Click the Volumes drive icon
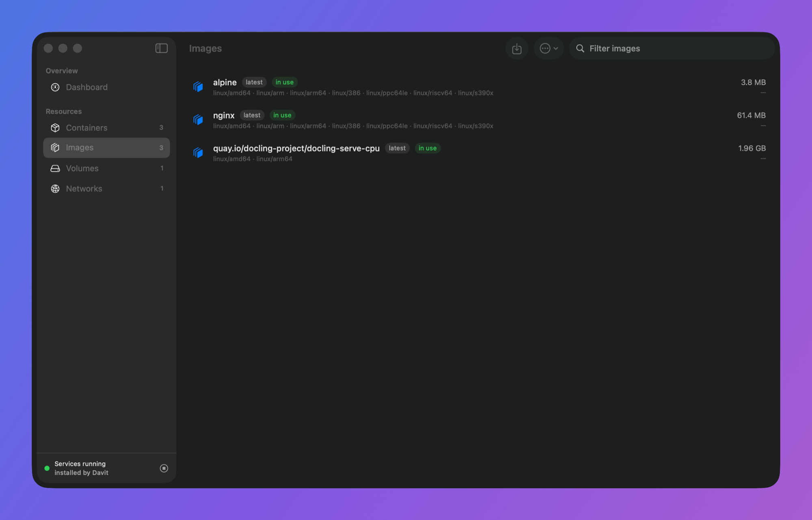 click(55, 168)
